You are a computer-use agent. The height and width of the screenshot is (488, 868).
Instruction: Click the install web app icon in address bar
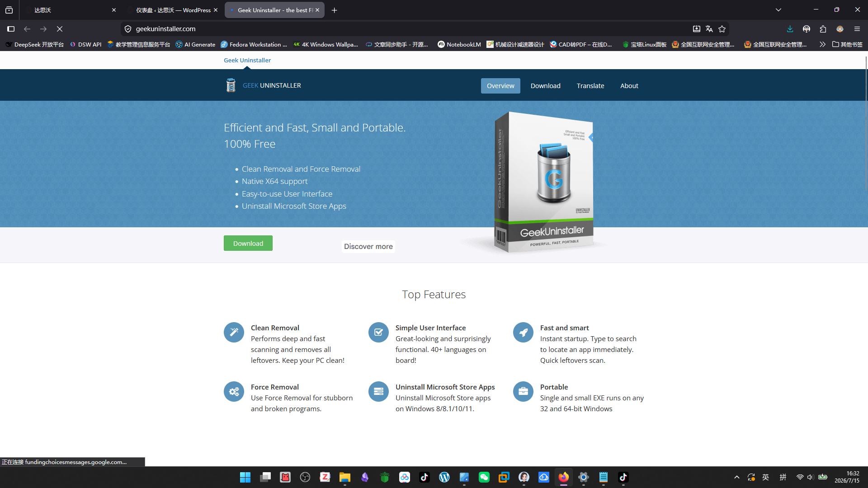point(697,29)
